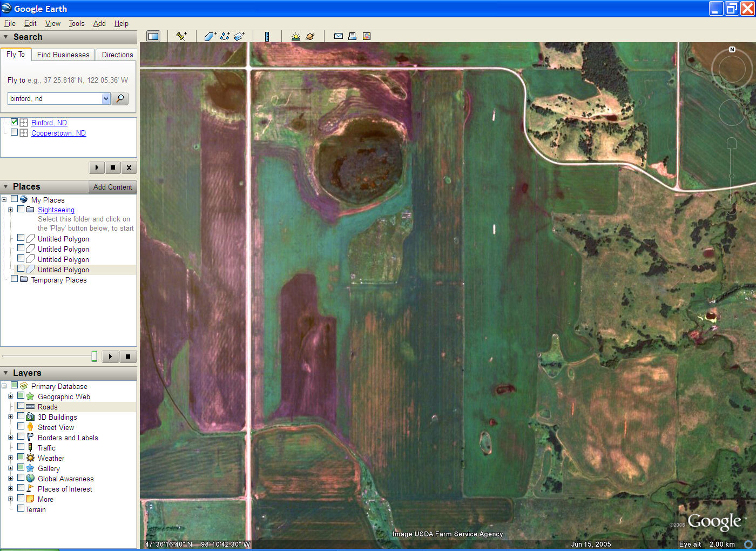Play the Places tour button
Viewport: 756px width, 551px height.
(110, 357)
